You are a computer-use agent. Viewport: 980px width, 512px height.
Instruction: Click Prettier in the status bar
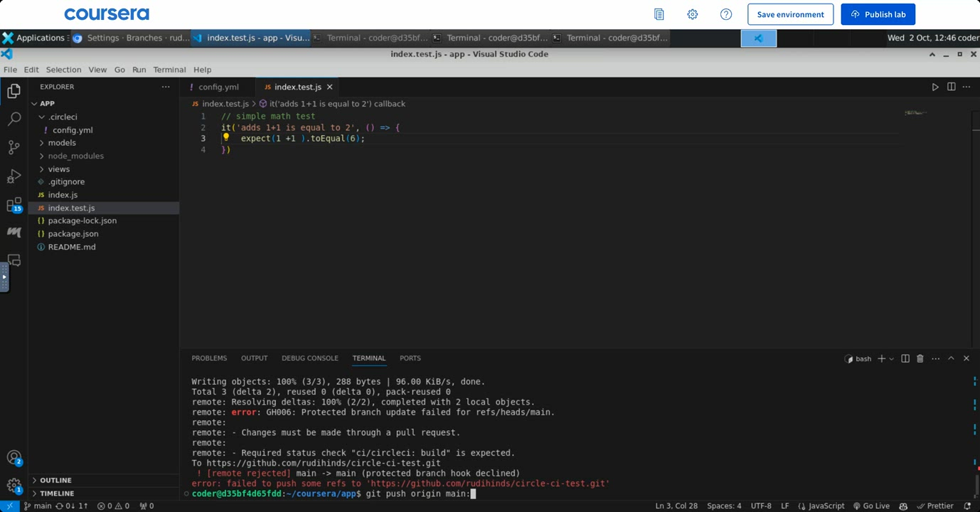934,506
